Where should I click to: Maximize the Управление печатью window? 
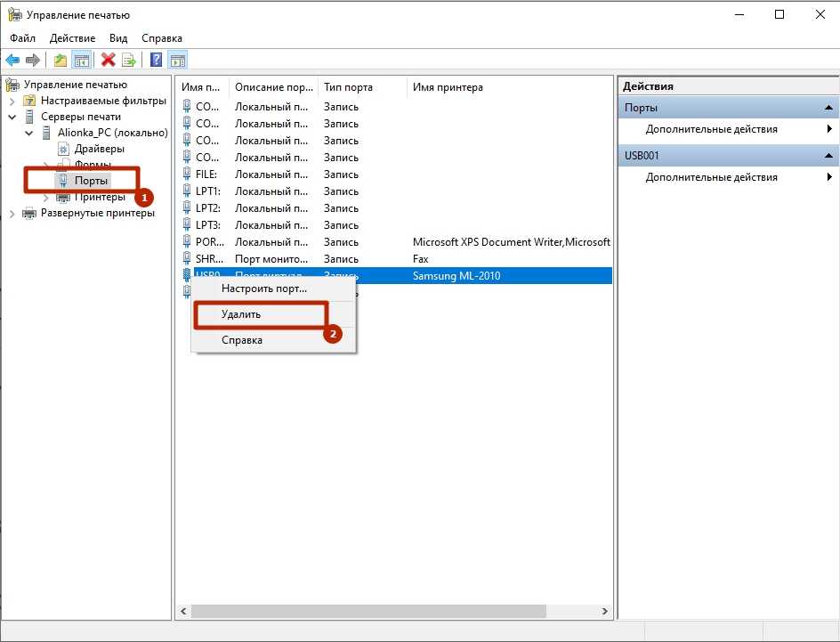click(x=779, y=14)
